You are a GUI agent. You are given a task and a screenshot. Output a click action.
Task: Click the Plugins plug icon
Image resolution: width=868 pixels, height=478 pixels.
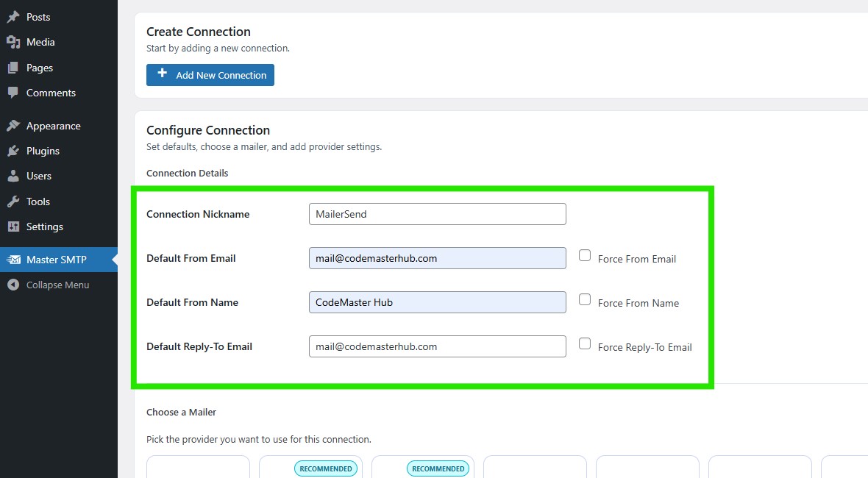click(x=13, y=151)
